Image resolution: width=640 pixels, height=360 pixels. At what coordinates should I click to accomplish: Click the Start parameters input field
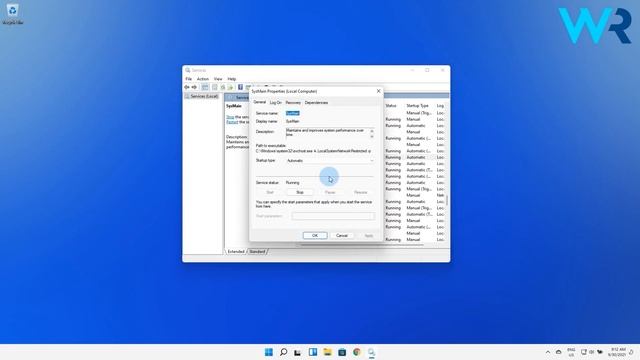pyautogui.click(x=333, y=216)
